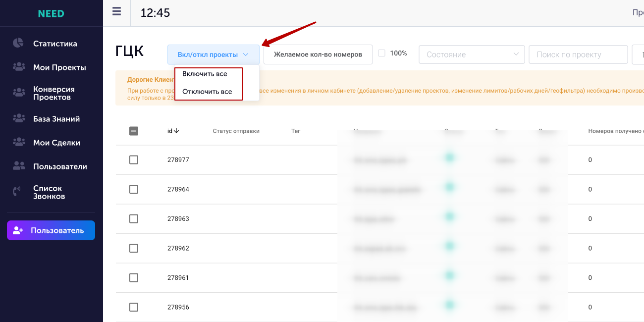Check the row 278961 checkbox
Viewport: 644px width, 322px height.
(134, 277)
